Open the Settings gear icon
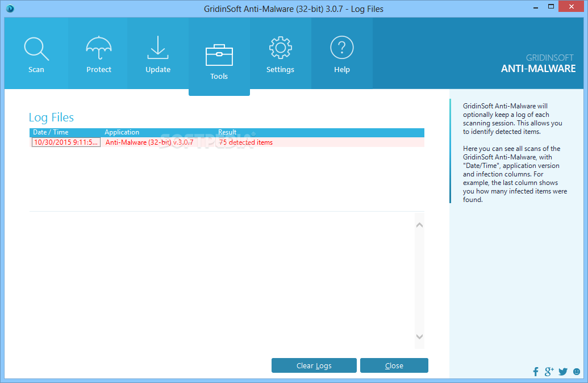The image size is (588, 383). point(280,48)
